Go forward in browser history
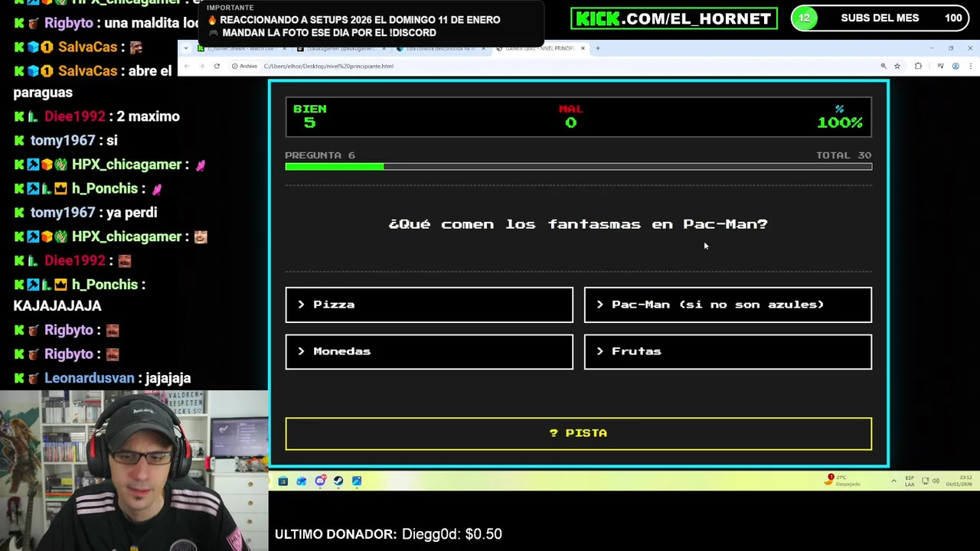 coord(202,66)
